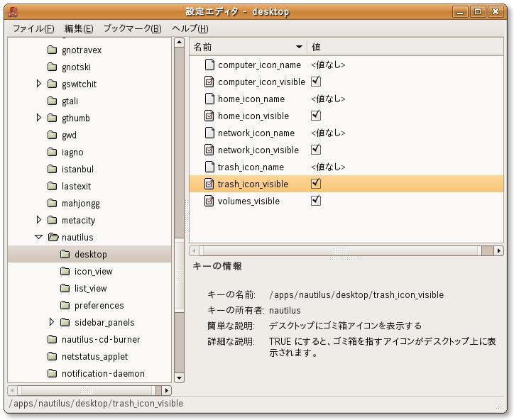Open the ヘルプ(H) menu
This screenshot has width=514, height=420.
(x=190, y=29)
